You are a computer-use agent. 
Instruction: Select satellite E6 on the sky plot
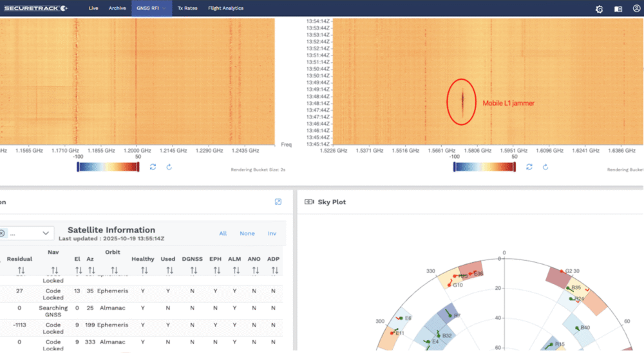coord(401,318)
